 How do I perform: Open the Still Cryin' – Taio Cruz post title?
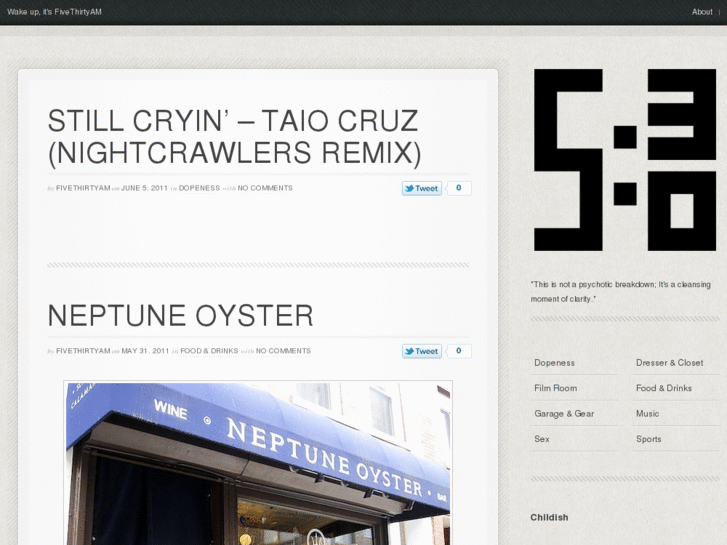(235, 136)
